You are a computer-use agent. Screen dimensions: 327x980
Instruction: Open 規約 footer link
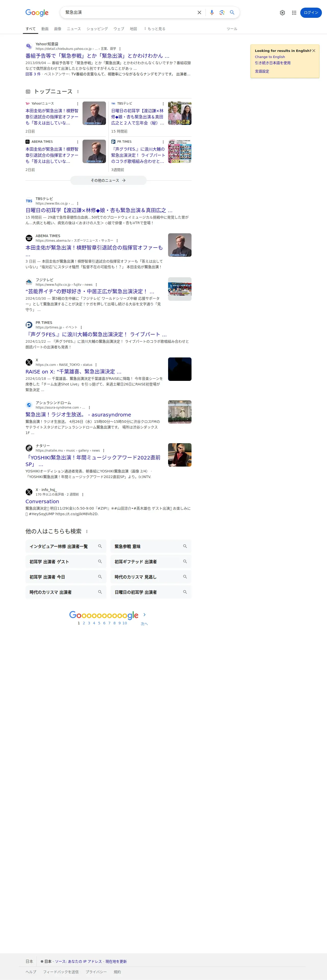[x=117, y=972]
